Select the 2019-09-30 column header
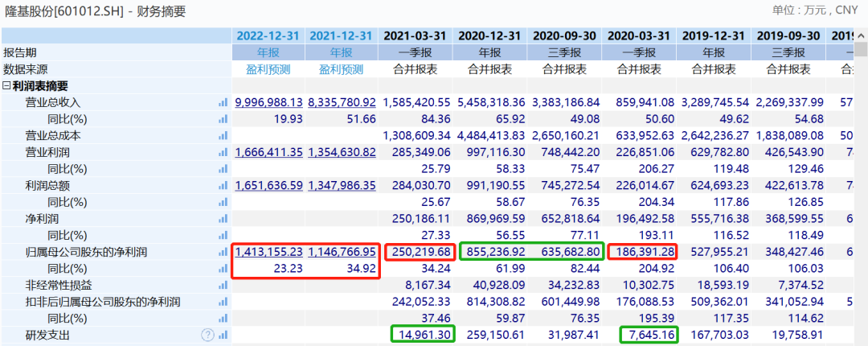 point(788,36)
